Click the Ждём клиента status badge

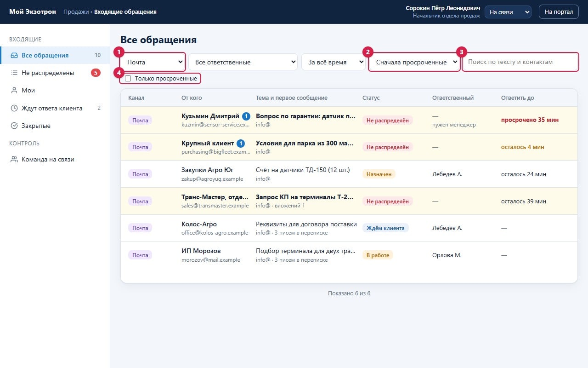[385, 228]
